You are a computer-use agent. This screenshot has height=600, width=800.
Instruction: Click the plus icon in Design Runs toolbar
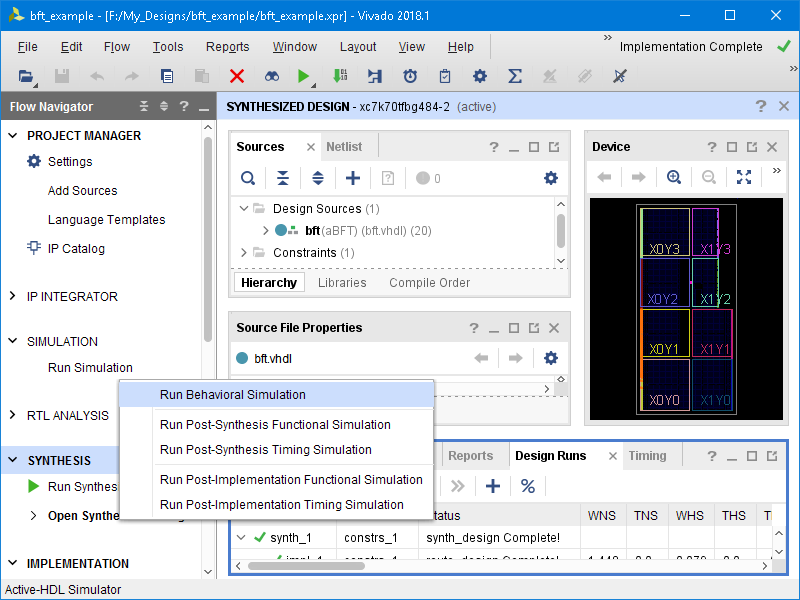(493, 486)
